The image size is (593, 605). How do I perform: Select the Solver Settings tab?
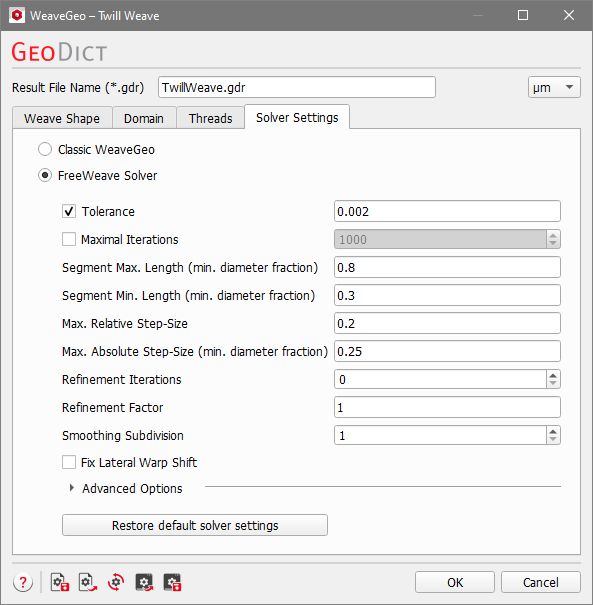[x=297, y=117]
